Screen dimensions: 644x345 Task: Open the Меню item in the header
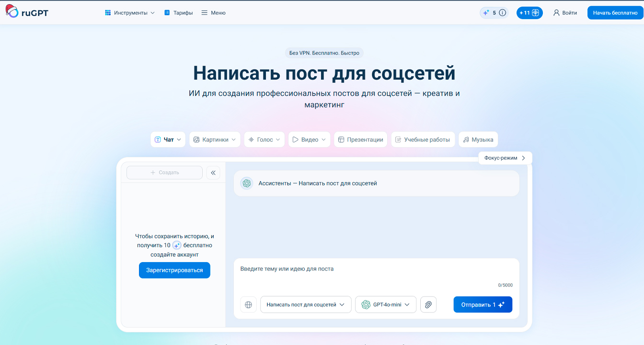click(213, 13)
